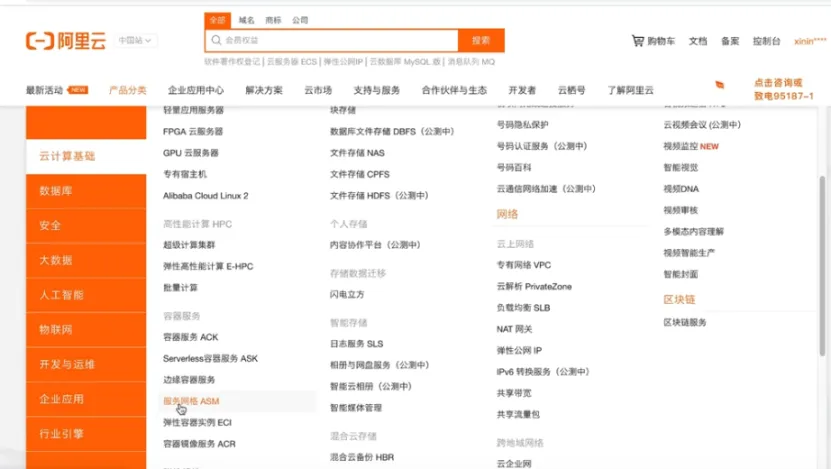Open 日志服务 SLS link
This screenshot has height=469, width=831.
click(x=357, y=344)
